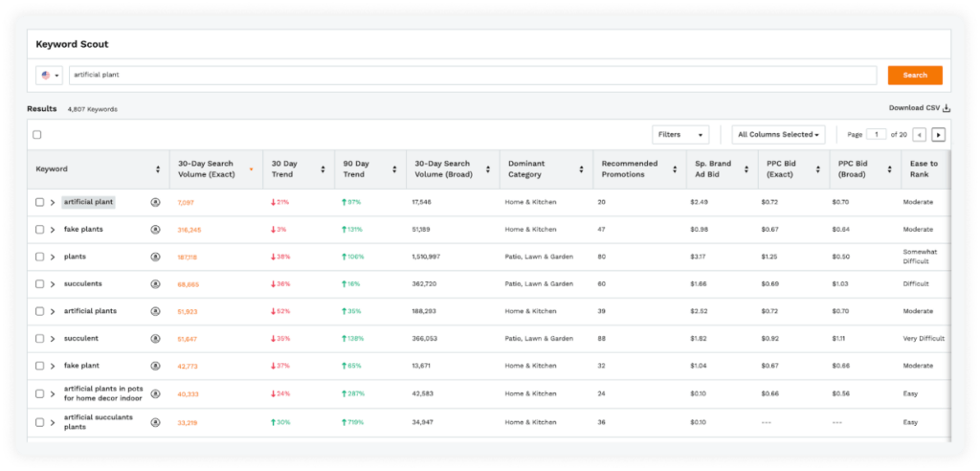Expand the fake plant row chevron
This screenshot has height=471, width=980.
(x=53, y=366)
